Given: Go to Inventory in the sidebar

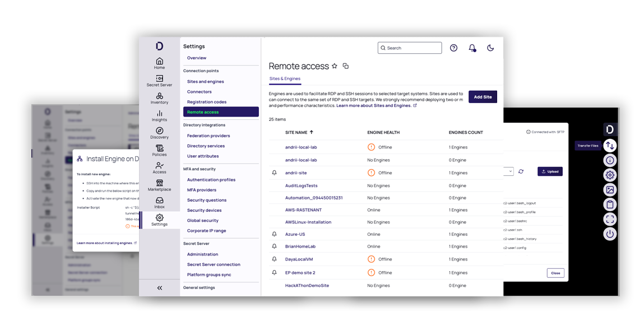Looking at the screenshot, I should [x=159, y=99].
